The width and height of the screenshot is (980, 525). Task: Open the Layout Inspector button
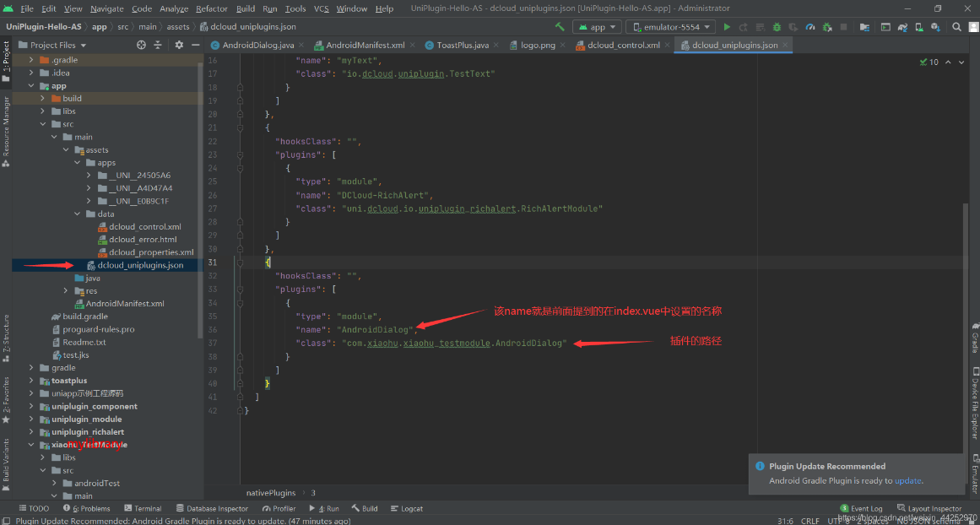click(929, 508)
